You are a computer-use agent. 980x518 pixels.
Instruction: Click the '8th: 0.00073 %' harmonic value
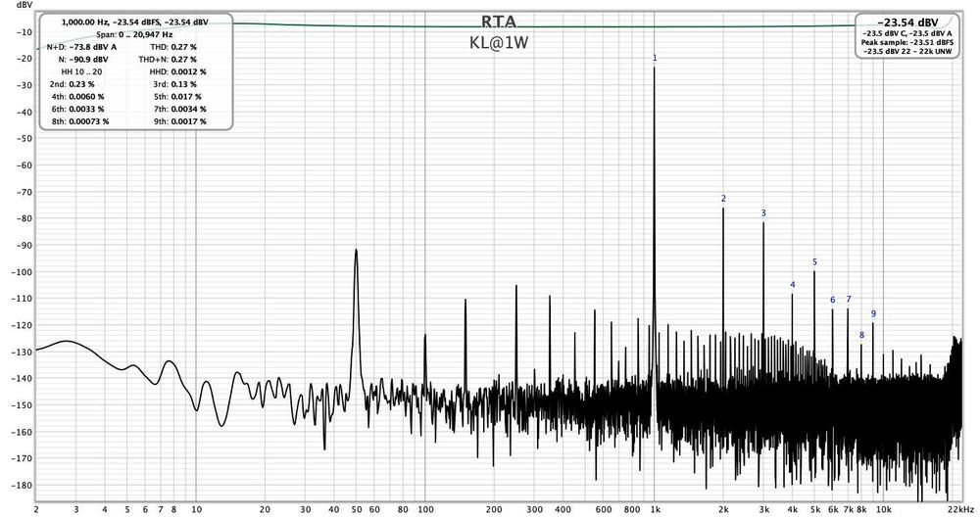[x=80, y=121]
